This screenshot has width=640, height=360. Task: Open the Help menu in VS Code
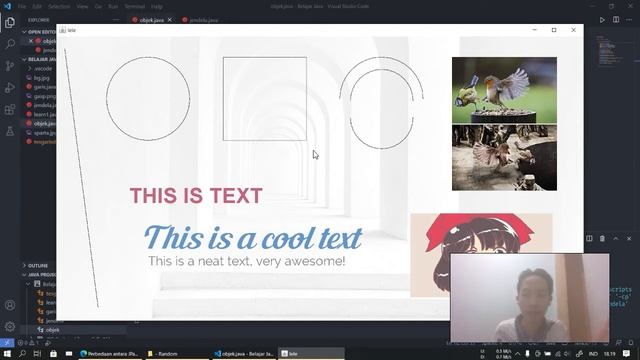[157, 7]
